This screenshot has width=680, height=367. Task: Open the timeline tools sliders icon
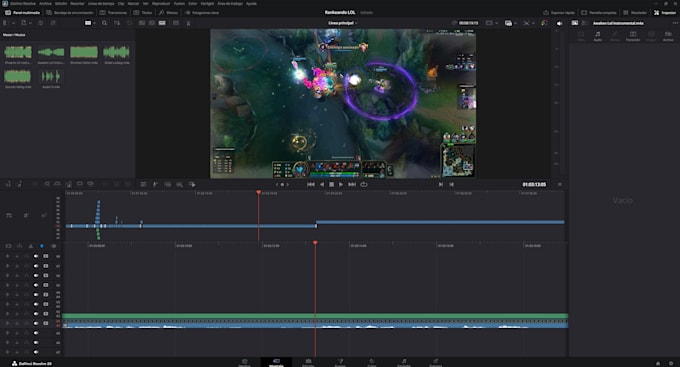click(143, 184)
